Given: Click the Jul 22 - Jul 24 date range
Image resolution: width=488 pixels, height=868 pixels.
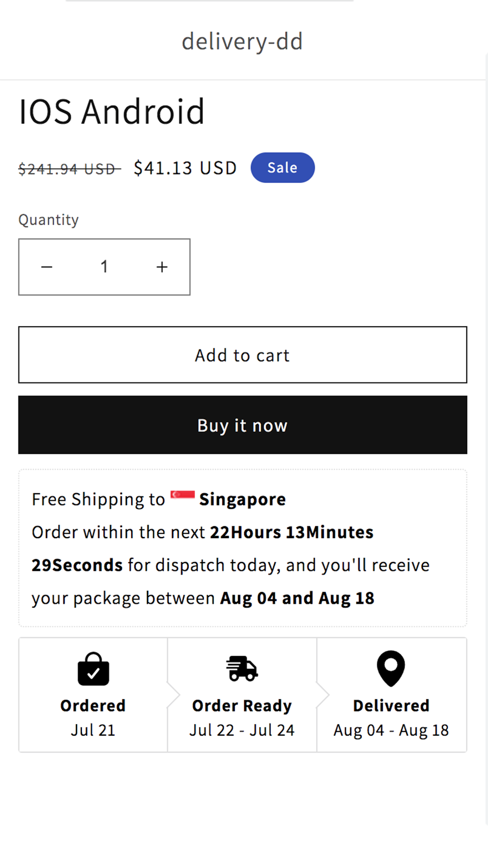Looking at the screenshot, I should pos(242,730).
